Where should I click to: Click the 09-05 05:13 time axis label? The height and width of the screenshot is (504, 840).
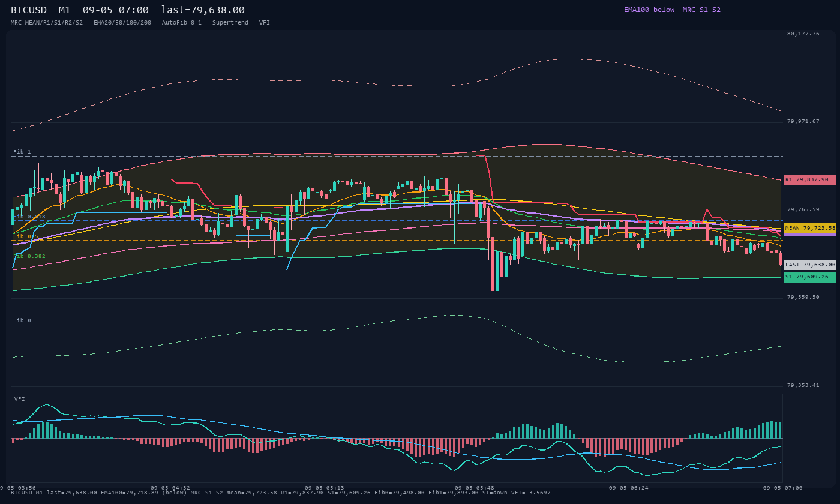pyautogui.click(x=325, y=488)
